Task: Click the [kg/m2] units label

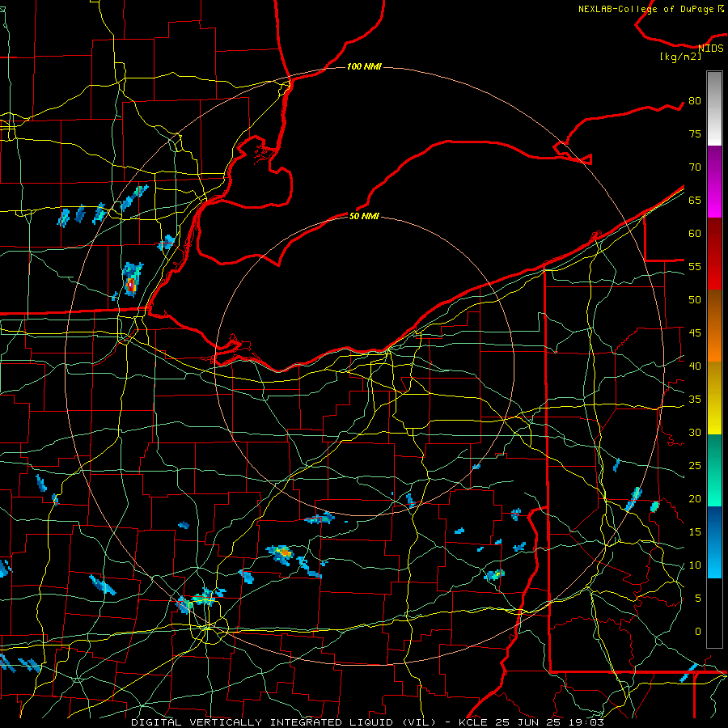Action: tap(680, 57)
